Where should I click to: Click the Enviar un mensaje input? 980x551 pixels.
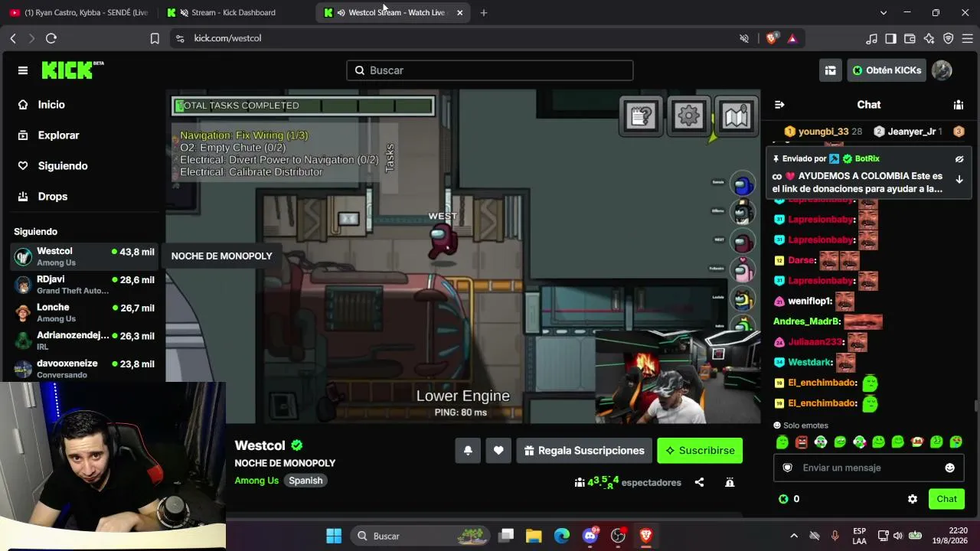pyautogui.click(x=869, y=468)
